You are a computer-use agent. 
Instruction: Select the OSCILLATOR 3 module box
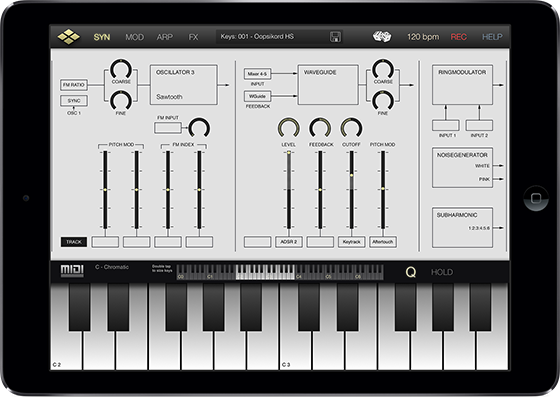(x=184, y=85)
